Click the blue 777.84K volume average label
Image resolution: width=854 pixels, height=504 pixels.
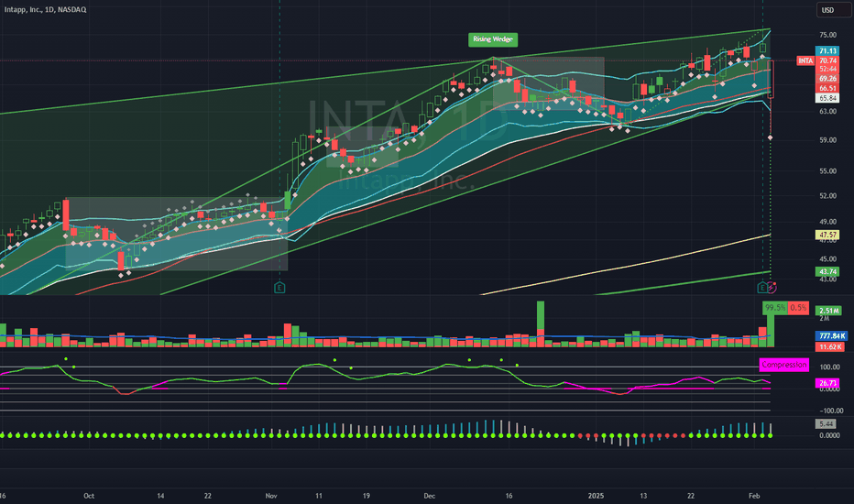832,336
